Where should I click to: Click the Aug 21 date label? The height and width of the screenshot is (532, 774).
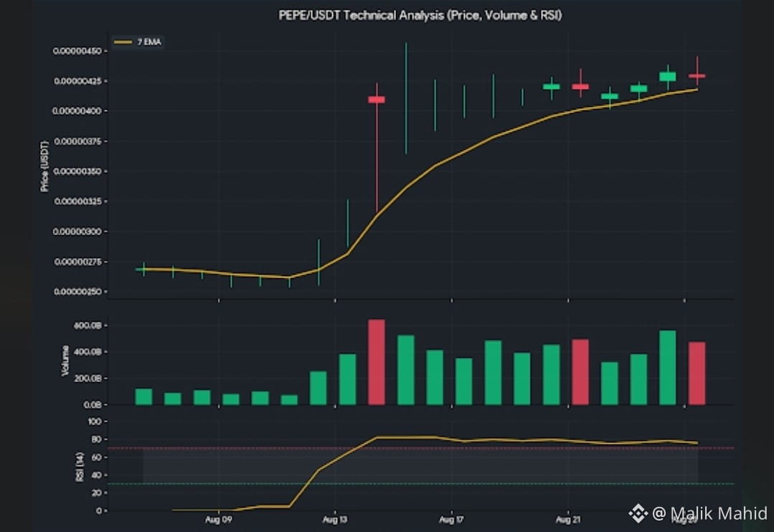568,520
